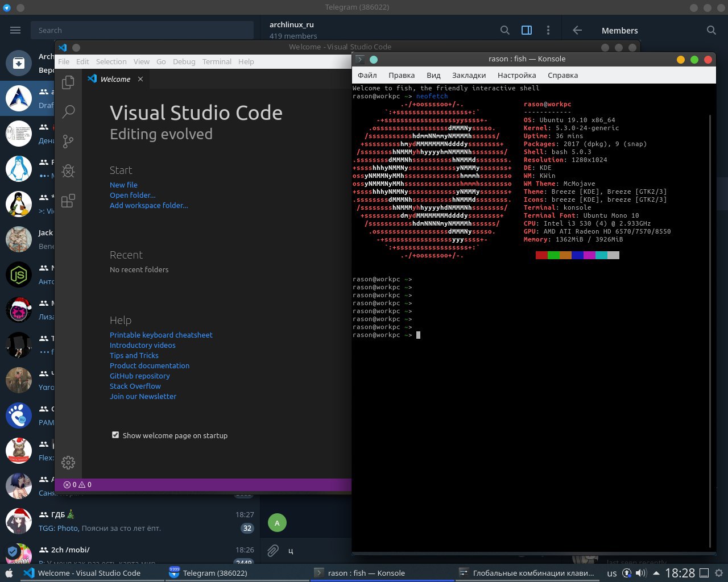Image resolution: width=728 pixels, height=582 pixels.
Task: Switch to Telegram via taskbar entry
Action: pyautogui.click(x=237, y=573)
